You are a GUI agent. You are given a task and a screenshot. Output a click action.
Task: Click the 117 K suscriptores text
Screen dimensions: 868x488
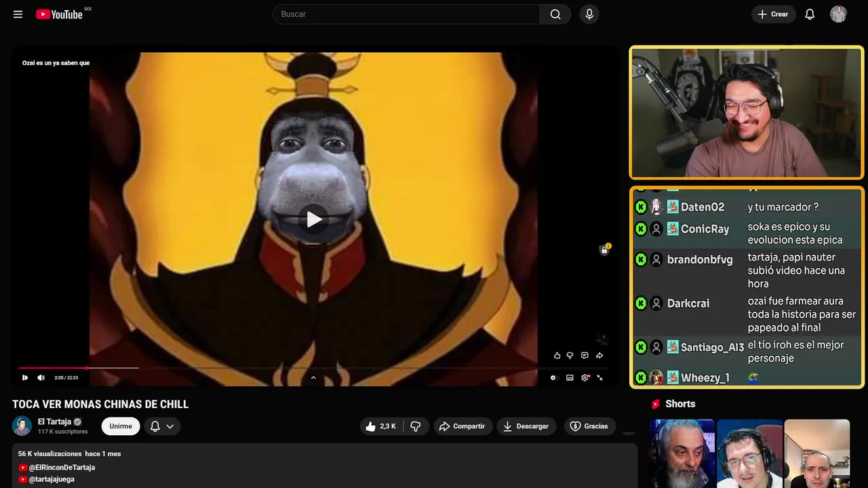(x=63, y=432)
